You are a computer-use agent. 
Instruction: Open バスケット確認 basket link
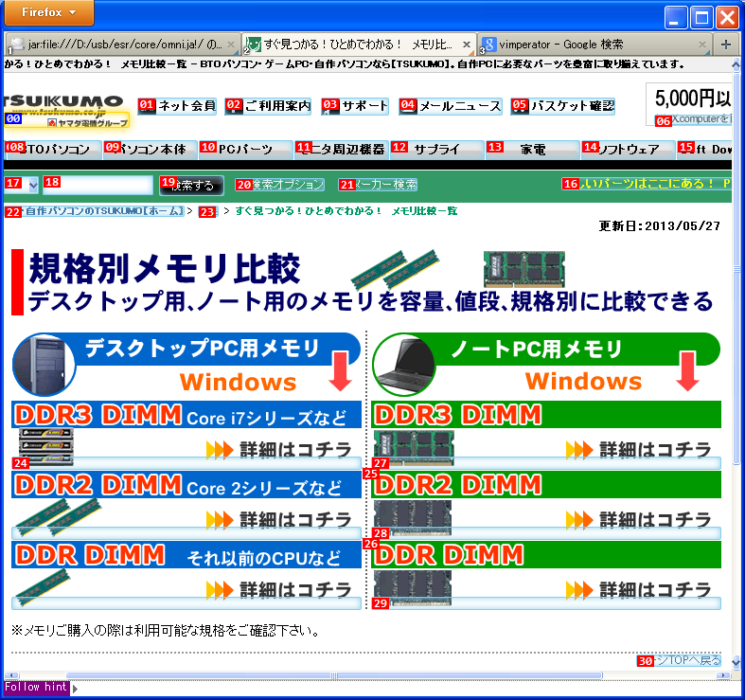[563, 105]
